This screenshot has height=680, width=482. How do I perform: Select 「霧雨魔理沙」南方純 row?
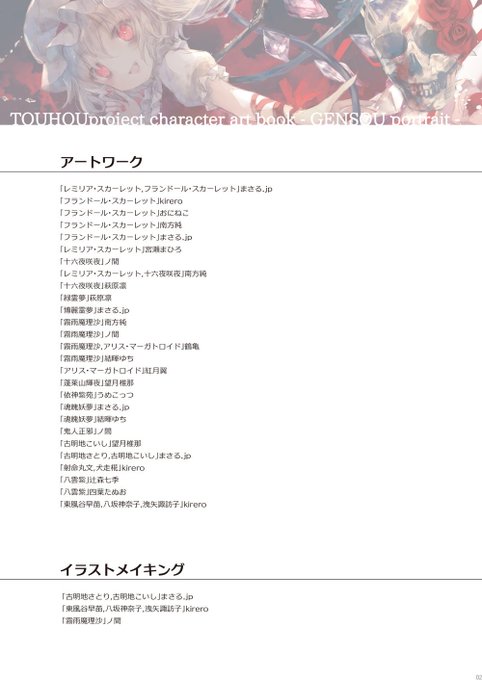tap(93, 322)
